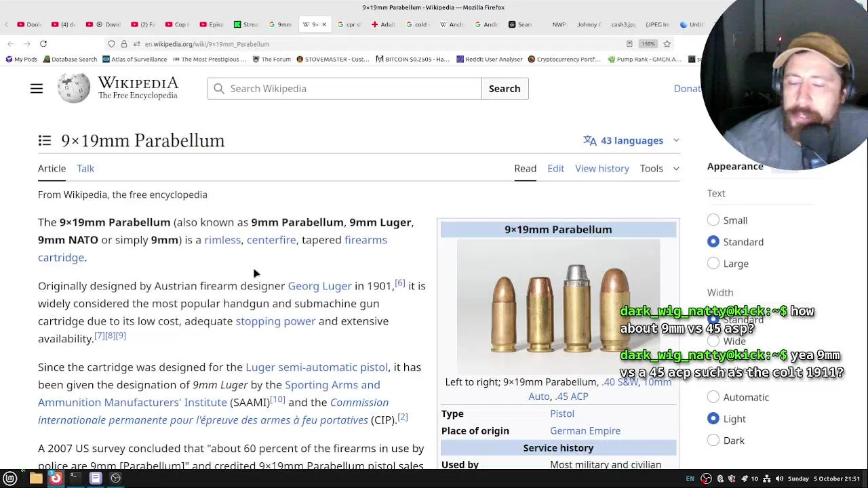Open the My Pods bookmark
This screenshot has height=488, width=868.
[x=21, y=59]
